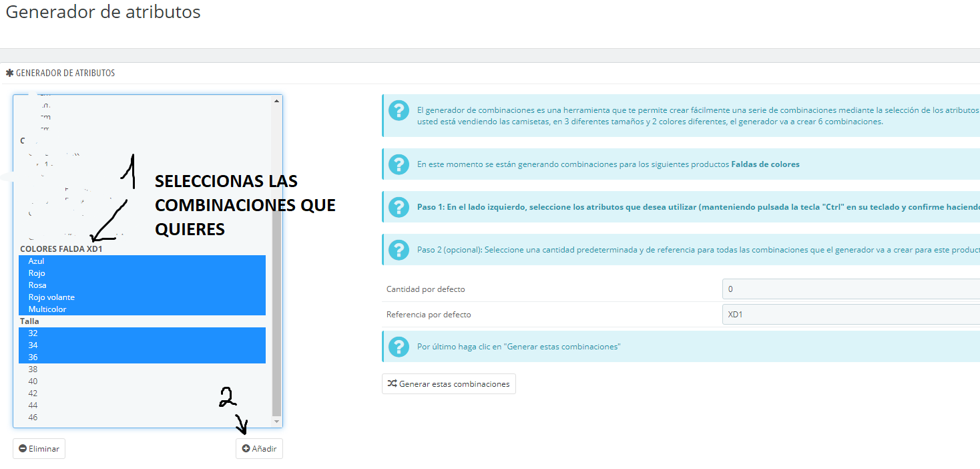Select size 40 in Talla list
980x469 pixels.
click(142, 381)
